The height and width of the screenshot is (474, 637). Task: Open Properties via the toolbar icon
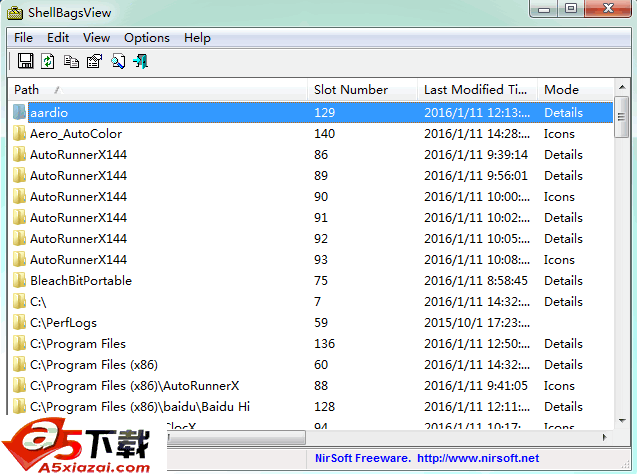[94, 61]
